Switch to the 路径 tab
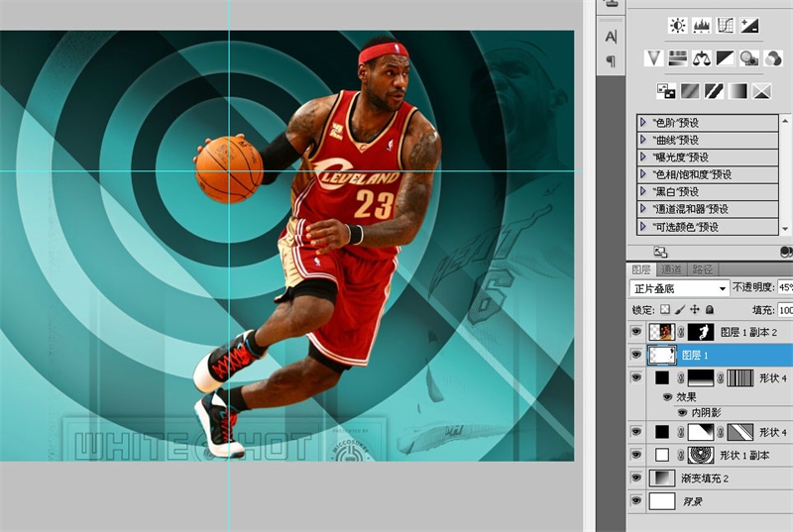 702,268
